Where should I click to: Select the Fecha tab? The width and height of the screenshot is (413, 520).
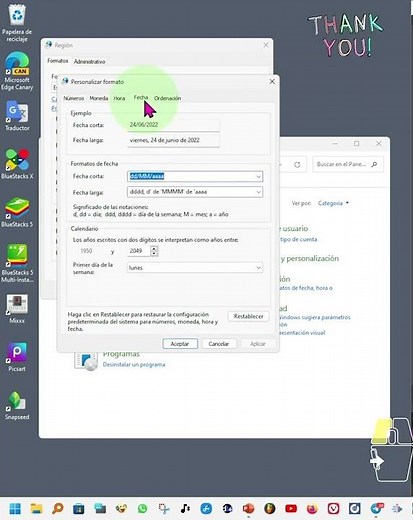click(141, 97)
